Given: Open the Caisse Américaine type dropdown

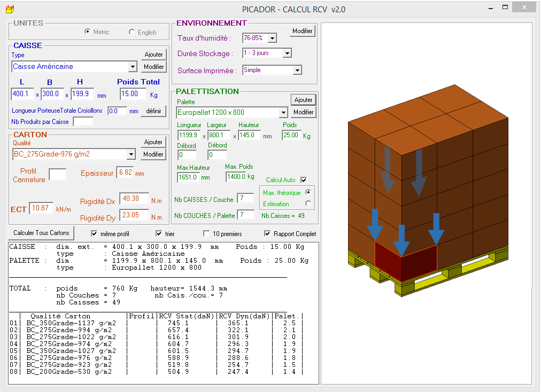Looking at the screenshot, I should point(133,67).
